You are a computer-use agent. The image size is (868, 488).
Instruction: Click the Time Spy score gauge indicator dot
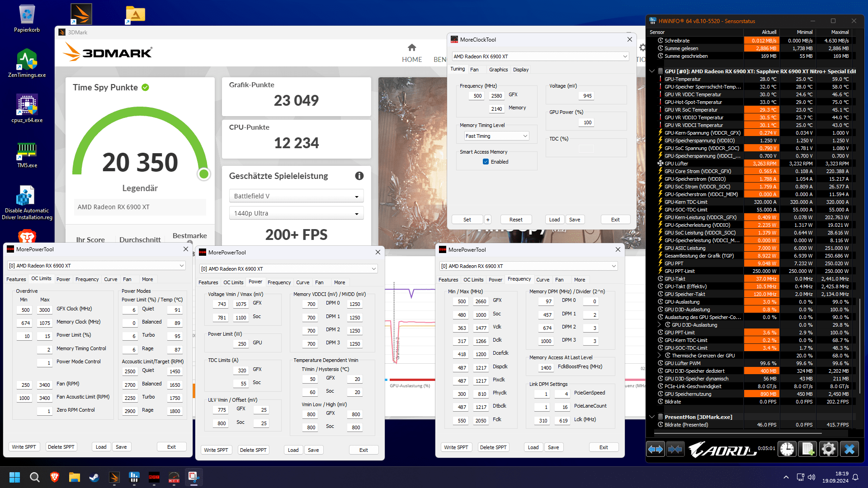(x=204, y=174)
